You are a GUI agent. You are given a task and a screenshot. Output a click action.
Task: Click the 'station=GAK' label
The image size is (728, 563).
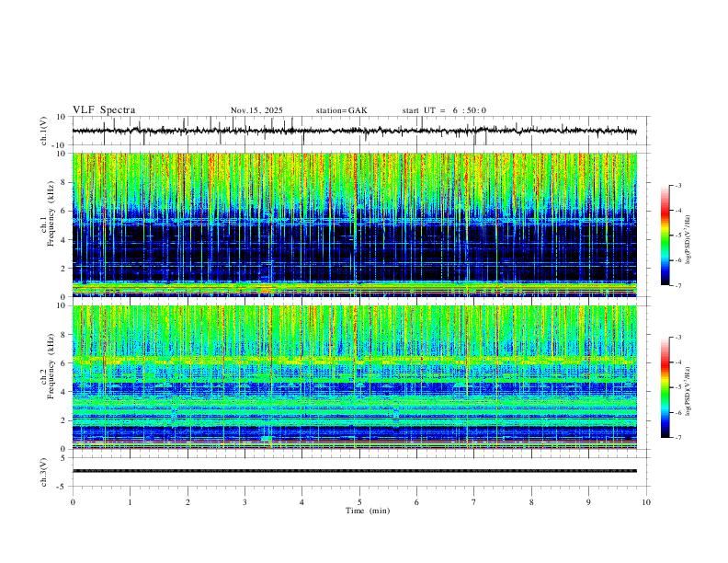(x=342, y=110)
